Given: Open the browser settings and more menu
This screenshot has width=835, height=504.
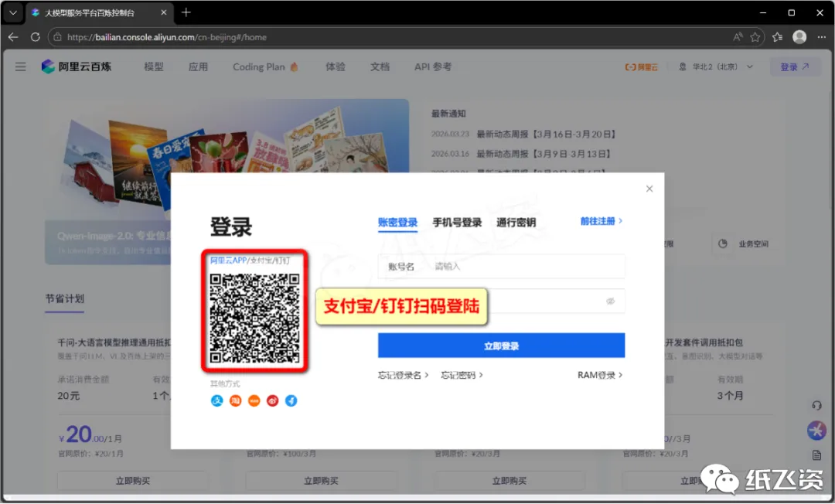Looking at the screenshot, I should [x=822, y=37].
